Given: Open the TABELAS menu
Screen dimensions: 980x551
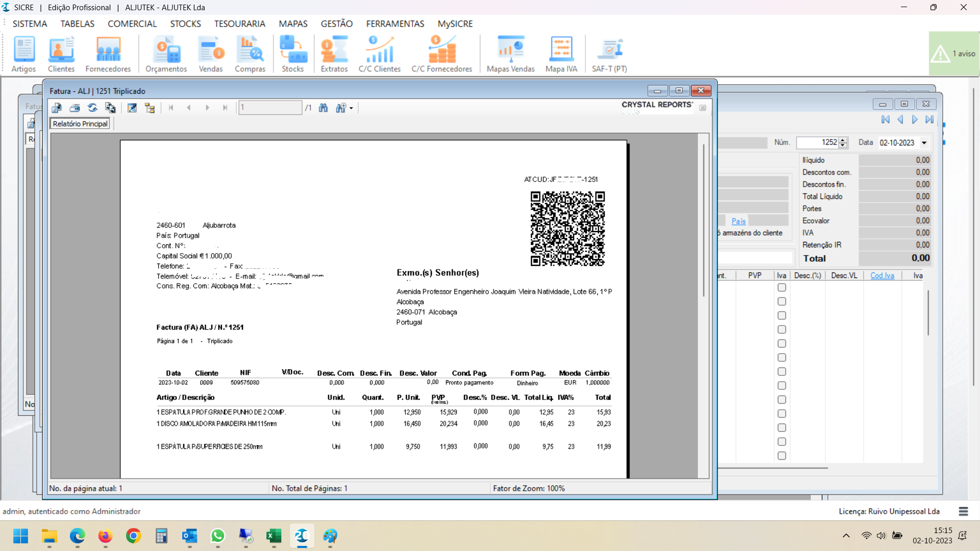Looking at the screenshot, I should coord(78,24).
